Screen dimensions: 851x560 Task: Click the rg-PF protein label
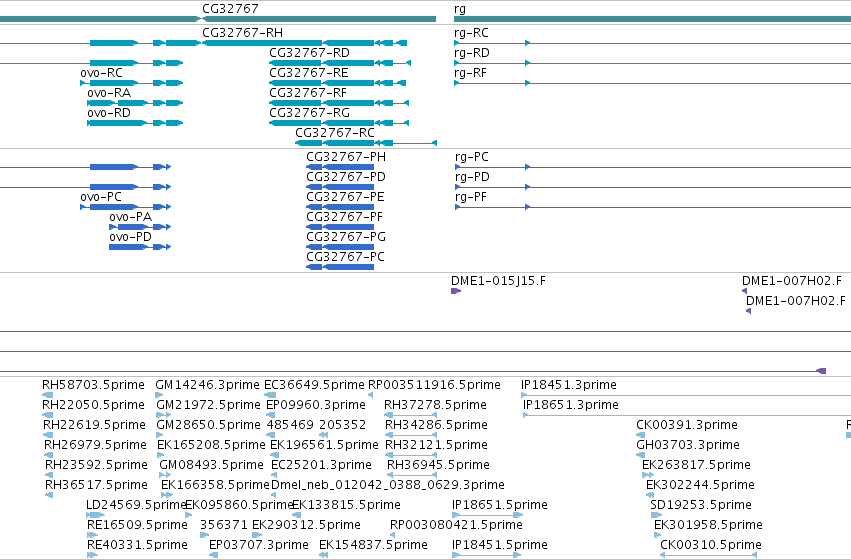pyautogui.click(x=471, y=198)
